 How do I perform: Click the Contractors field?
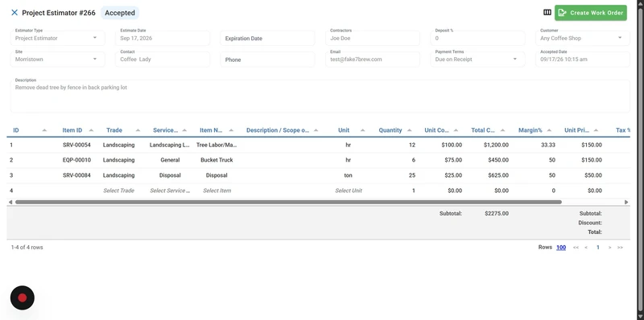(x=373, y=38)
